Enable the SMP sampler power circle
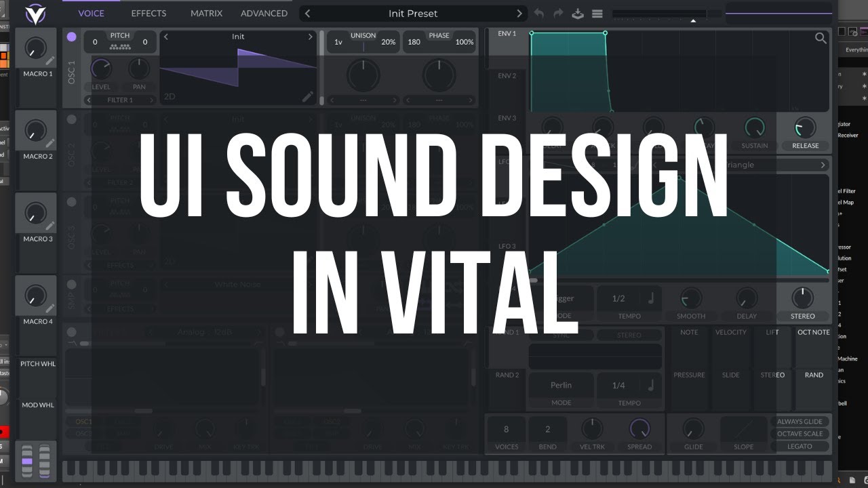The height and width of the screenshot is (488, 868). pyautogui.click(x=72, y=285)
